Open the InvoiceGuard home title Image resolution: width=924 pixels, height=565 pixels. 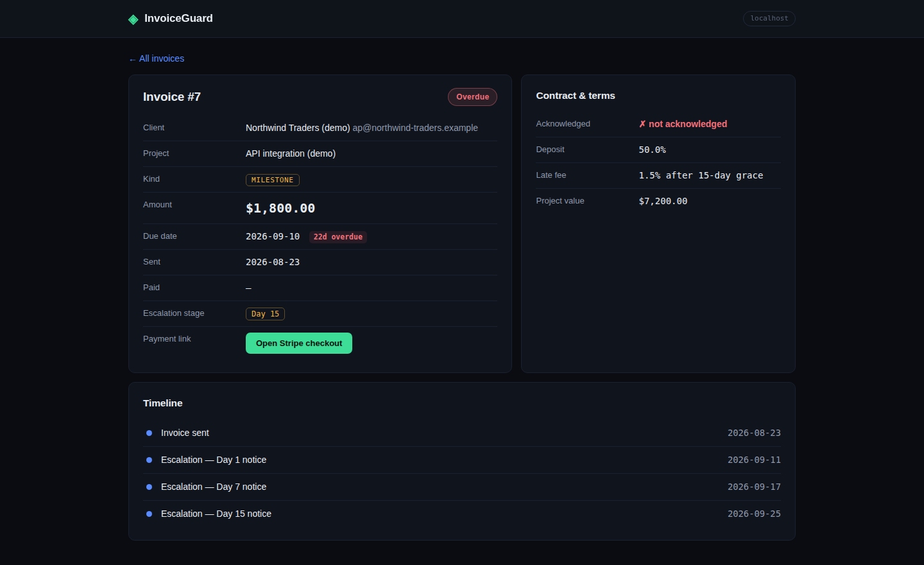pos(178,19)
